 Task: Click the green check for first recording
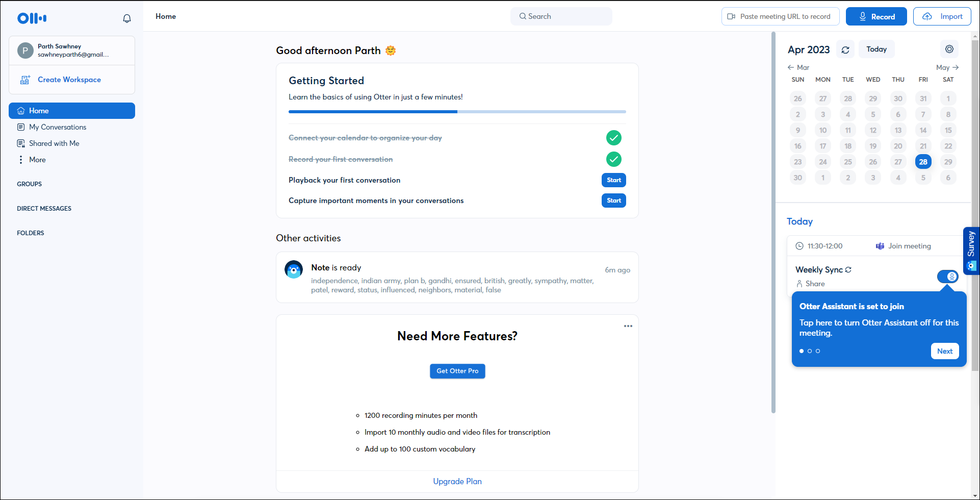[614, 159]
